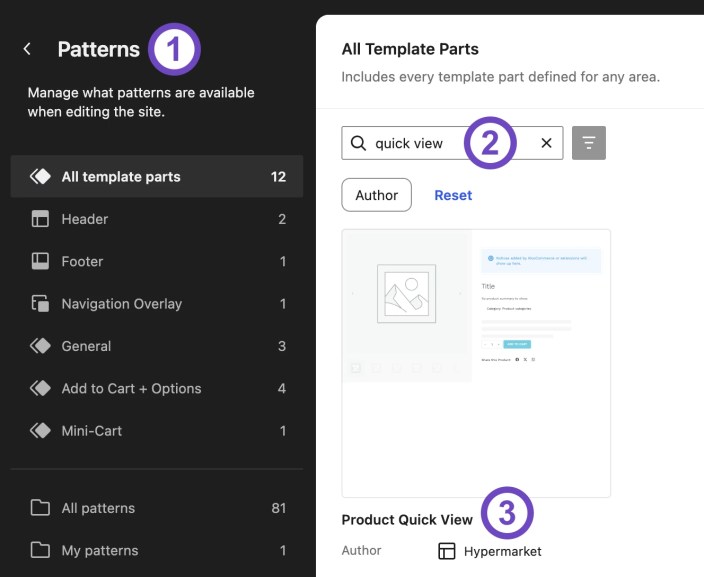Open the General template parts
Viewport: 704px width, 577px height.
[157, 346]
